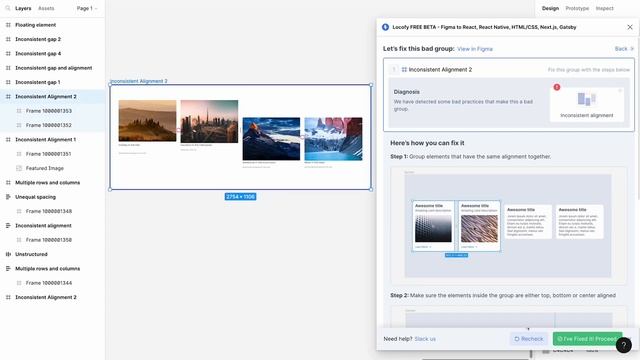Click Inconsistent Alignment 2 frame label on canvas

139,81
